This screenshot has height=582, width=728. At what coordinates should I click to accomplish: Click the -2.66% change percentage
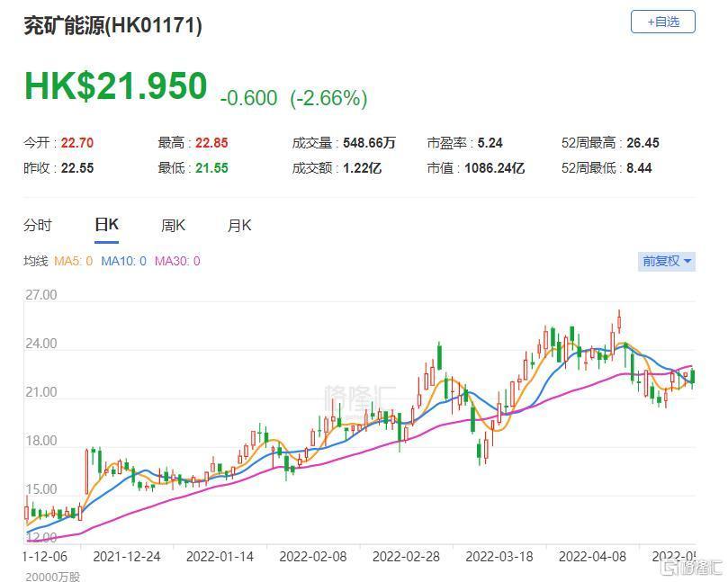coord(328,98)
